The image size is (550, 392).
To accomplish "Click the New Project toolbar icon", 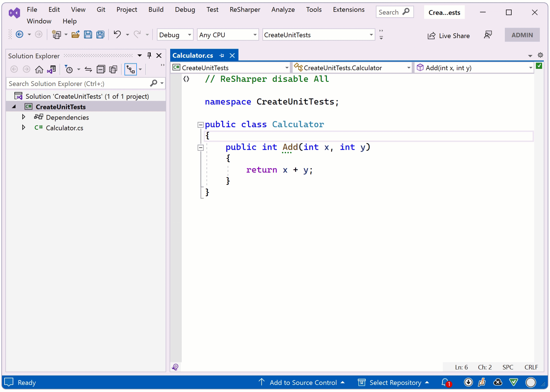I will pyautogui.click(x=56, y=35).
